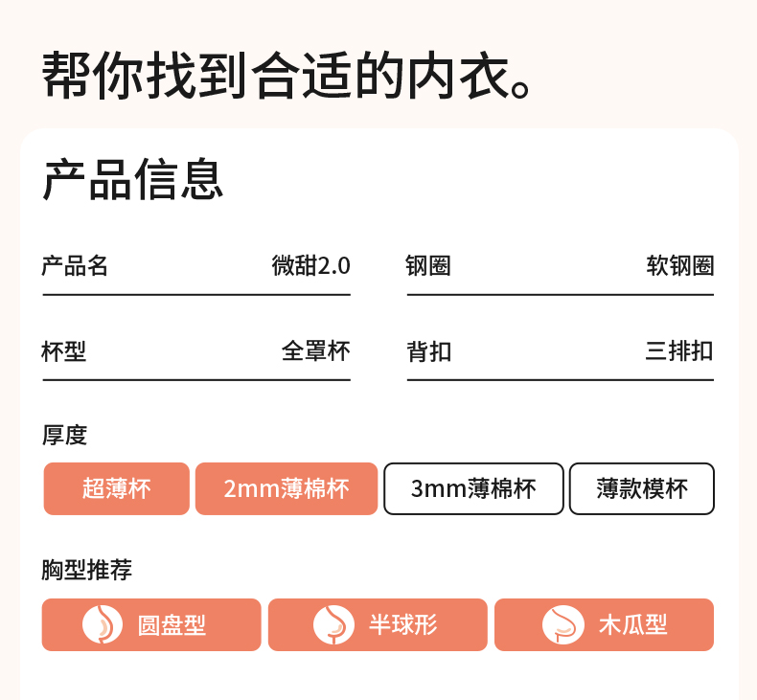Click the 胸型推荐 section label

click(x=87, y=571)
